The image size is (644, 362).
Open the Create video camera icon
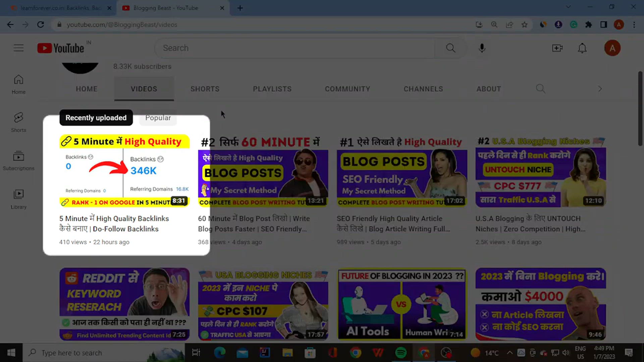pos(557,48)
